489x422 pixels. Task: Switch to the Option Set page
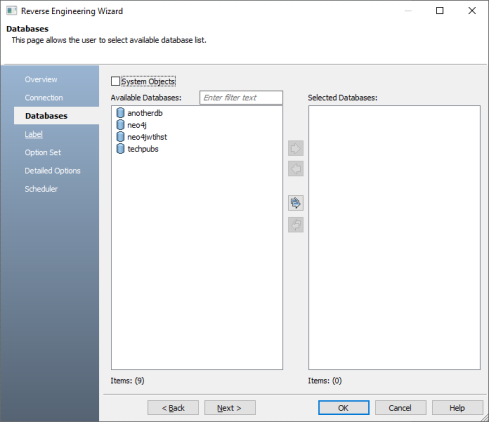click(x=43, y=152)
